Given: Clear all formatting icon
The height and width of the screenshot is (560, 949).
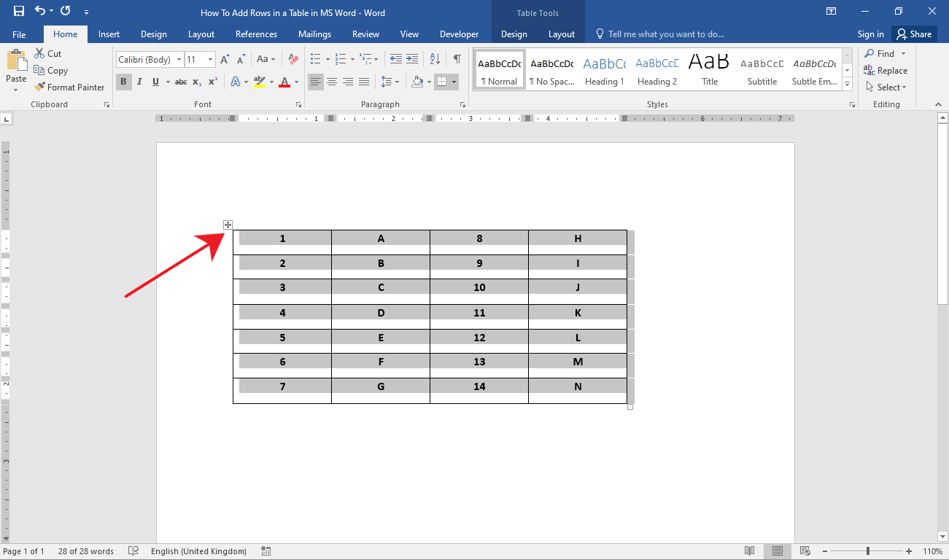Looking at the screenshot, I should (x=293, y=60).
